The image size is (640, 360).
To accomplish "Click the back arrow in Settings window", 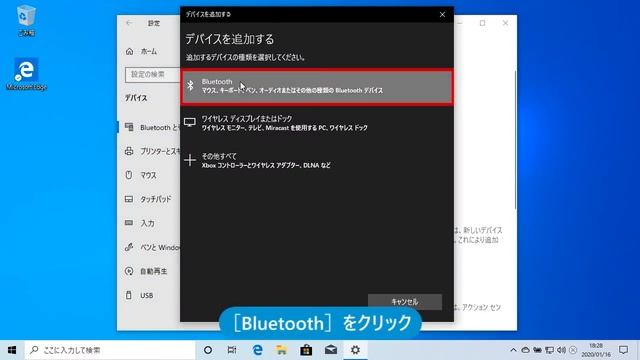I will coord(129,23).
